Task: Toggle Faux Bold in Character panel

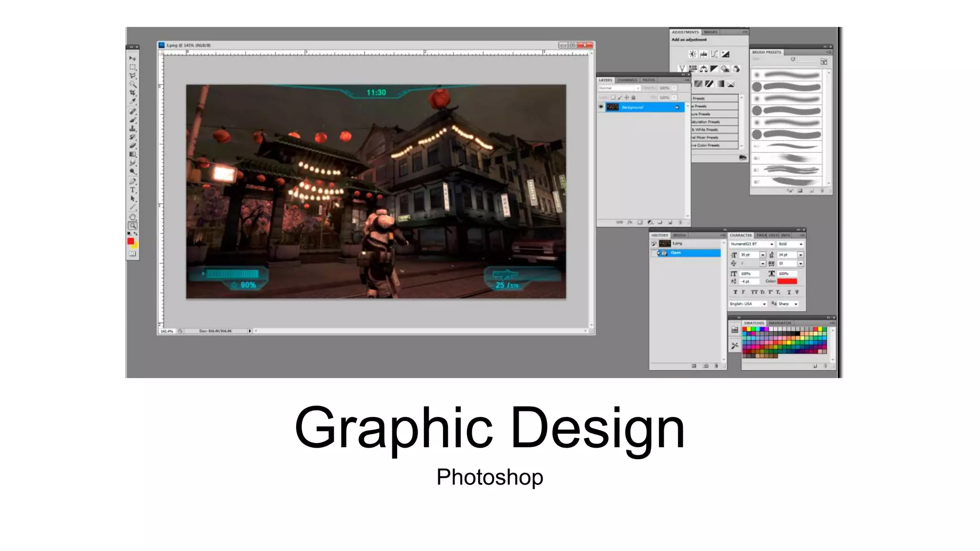Action: [x=735, y=292]
